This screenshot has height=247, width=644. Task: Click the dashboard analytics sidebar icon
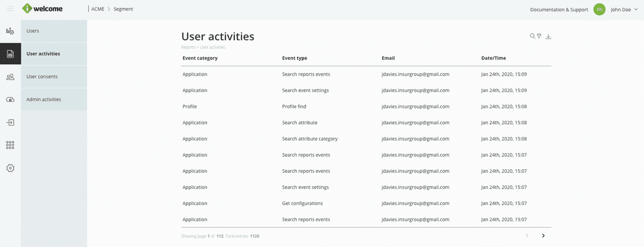coord(10,31)
